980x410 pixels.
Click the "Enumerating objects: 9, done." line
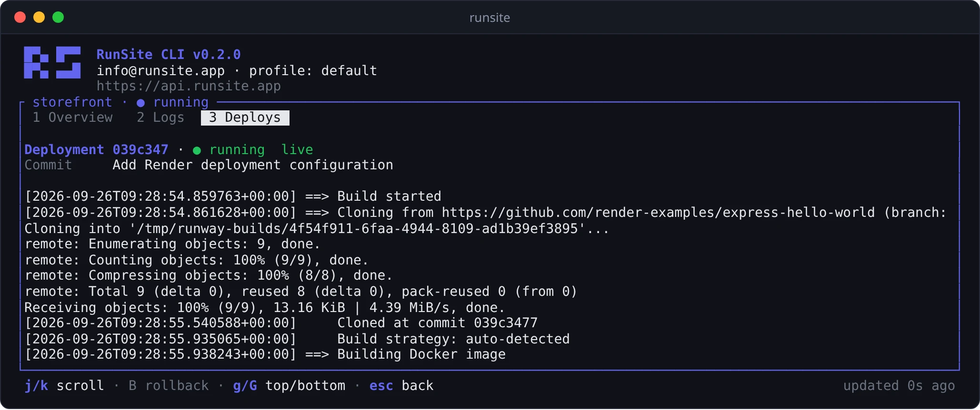(172, 244)
